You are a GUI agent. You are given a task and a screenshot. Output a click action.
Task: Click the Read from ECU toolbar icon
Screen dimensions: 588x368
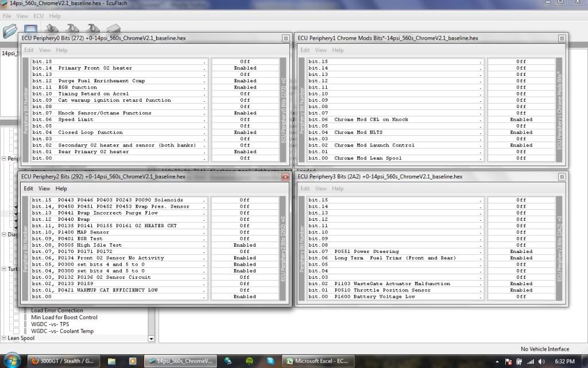[x=53, y=29]
